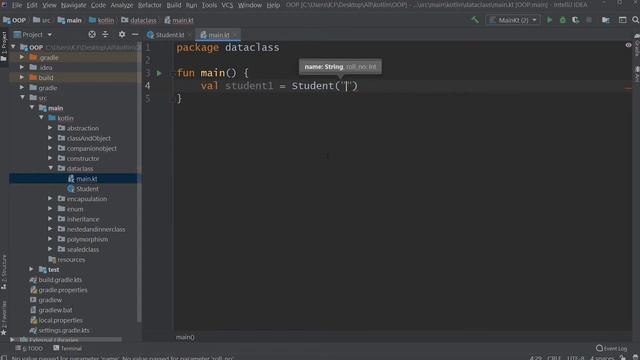The width and height of the screenshot is (640, 360).
Task: Open Project Structure icon in toolbar
Action: coord(606,20)
